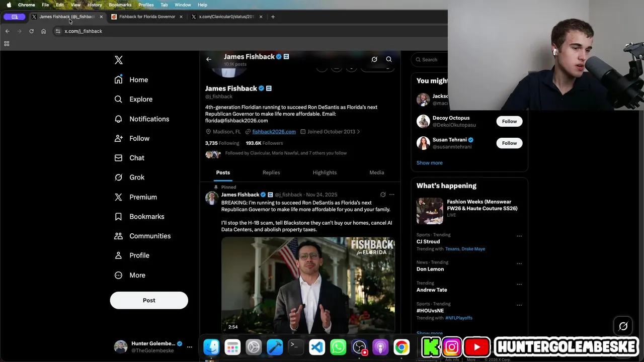Follow Susan Tehrani

(x=509, y=143)
